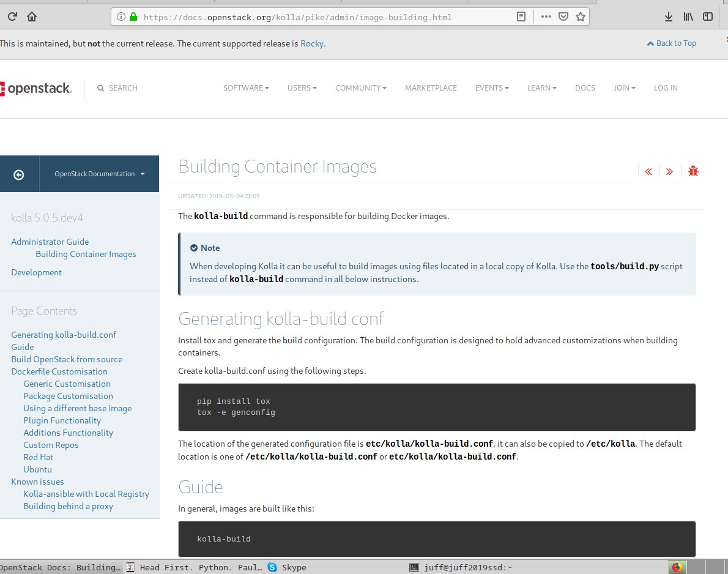Image resolution: width=728 pixels, height=574 pixels.
Task: Jump to Package Customisation section
Action: click(x=69, y=396)
